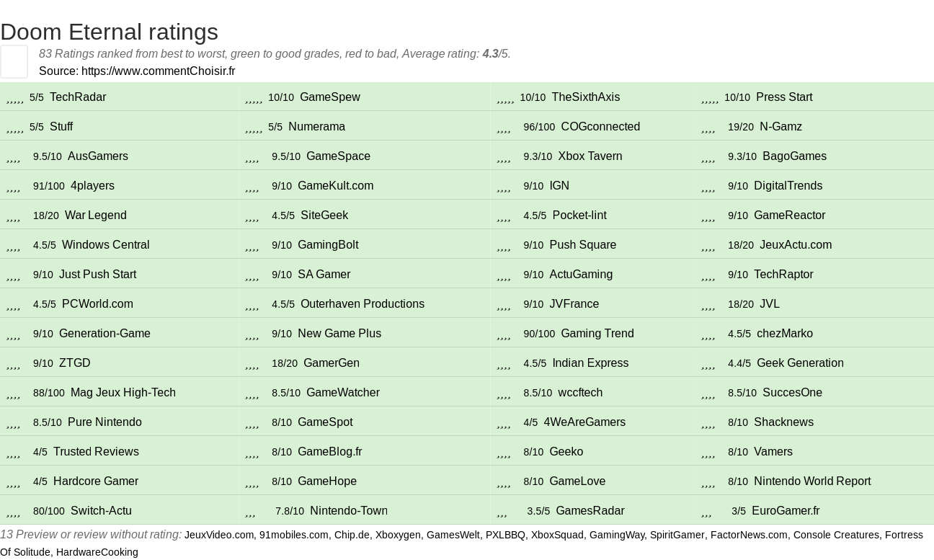Click the star icons beside Numerama
Viewport: 934px width, 560px height.
(254, 127)
